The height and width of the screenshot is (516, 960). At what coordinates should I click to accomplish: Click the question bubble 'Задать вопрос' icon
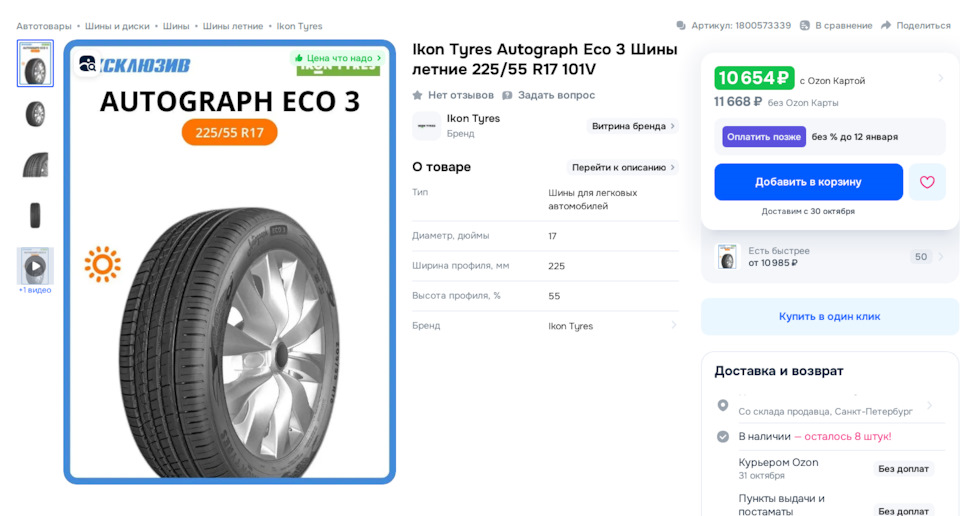tap(508, 95)
